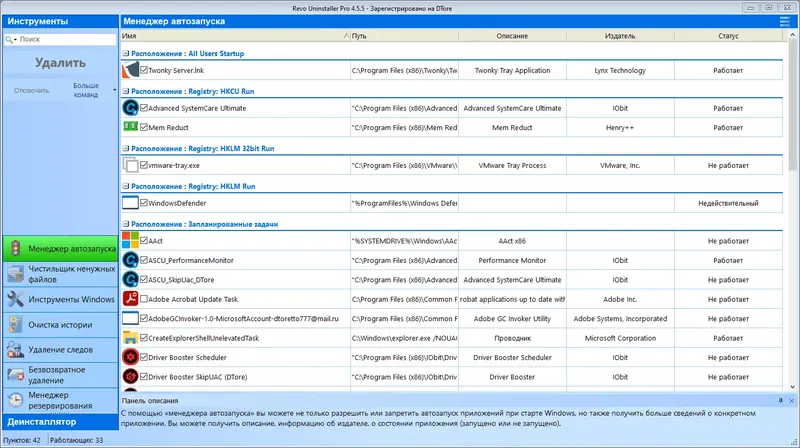Open Очистка истории tool
The height and width of the screenshot is (448, 800).
(x=60, y=325)
